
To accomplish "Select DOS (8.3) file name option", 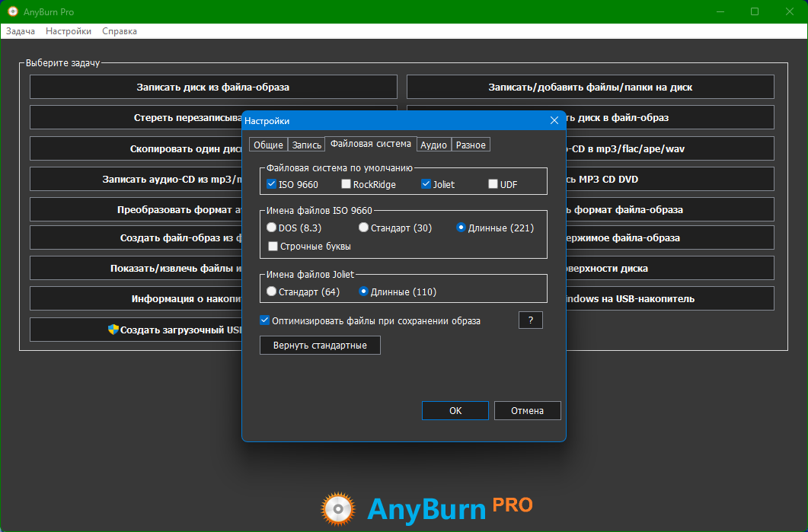I will coord(272,228).
